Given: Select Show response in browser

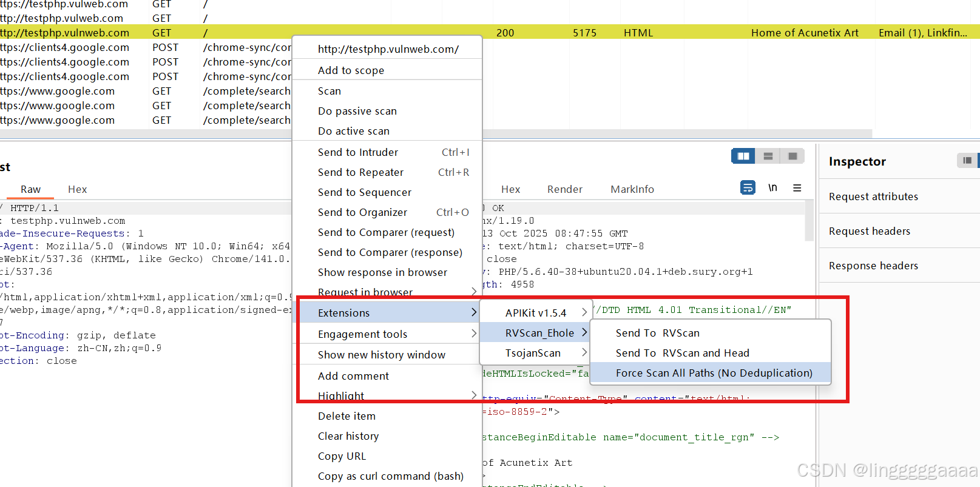Looking at the screenshot, I should click(x=382, y=272).
